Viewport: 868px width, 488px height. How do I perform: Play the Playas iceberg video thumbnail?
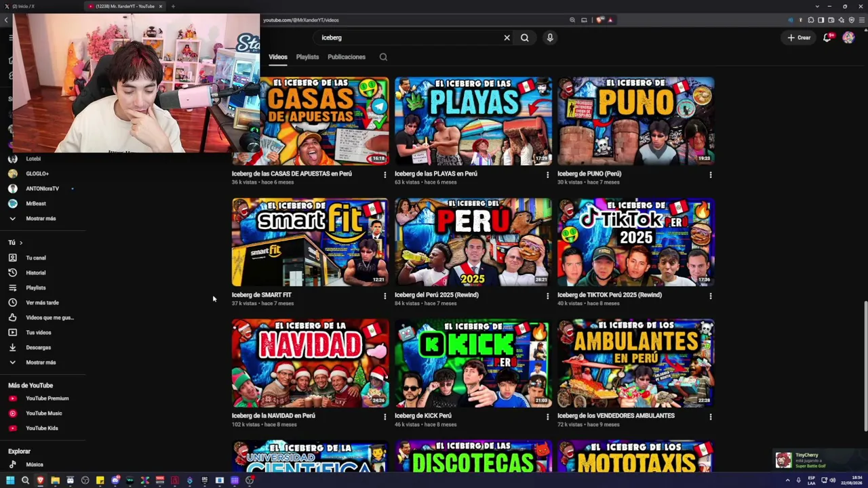click(x=473, y=121)
